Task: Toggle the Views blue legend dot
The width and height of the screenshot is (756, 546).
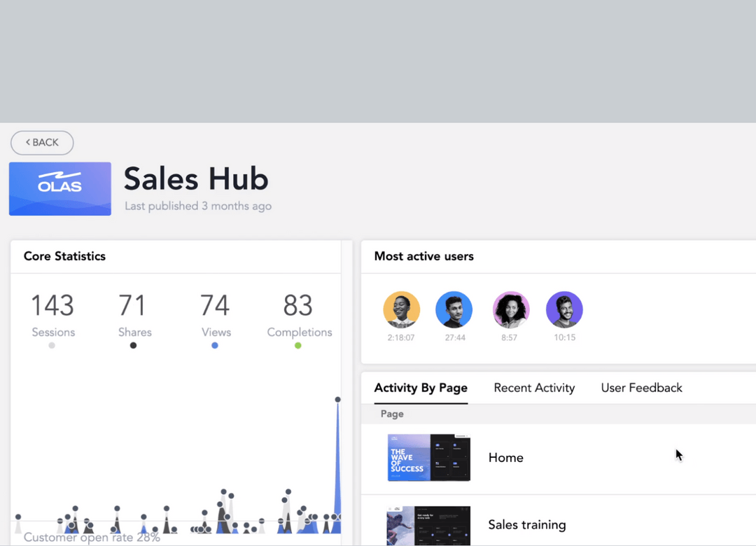Action: coord(215,345)
